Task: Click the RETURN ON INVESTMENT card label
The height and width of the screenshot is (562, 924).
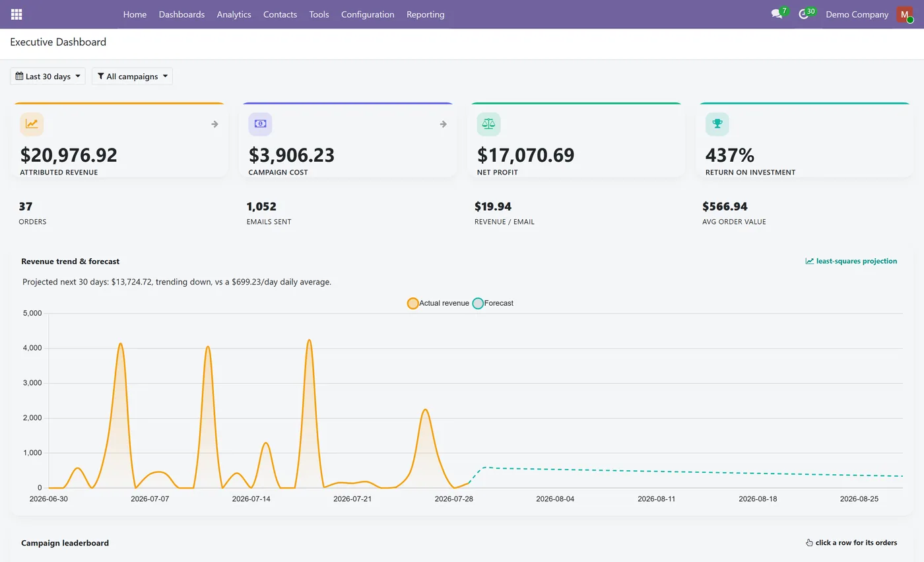Action: click(750, 172)
